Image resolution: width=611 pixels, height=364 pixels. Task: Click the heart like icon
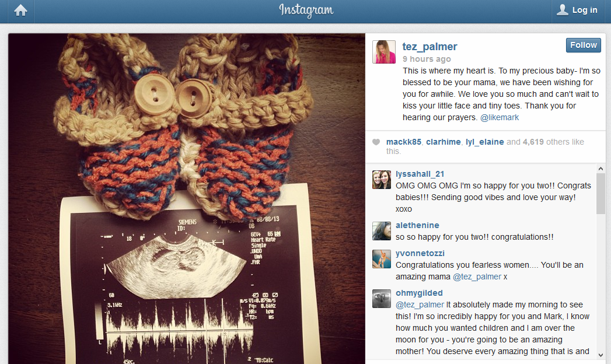[376, 142]
